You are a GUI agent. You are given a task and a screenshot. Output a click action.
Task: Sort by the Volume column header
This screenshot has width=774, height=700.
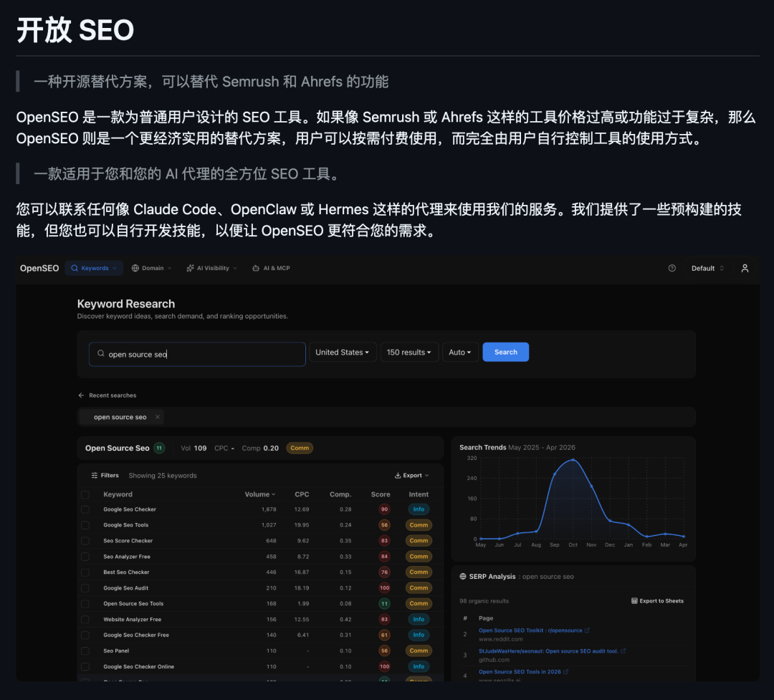(x=259, y=494)
